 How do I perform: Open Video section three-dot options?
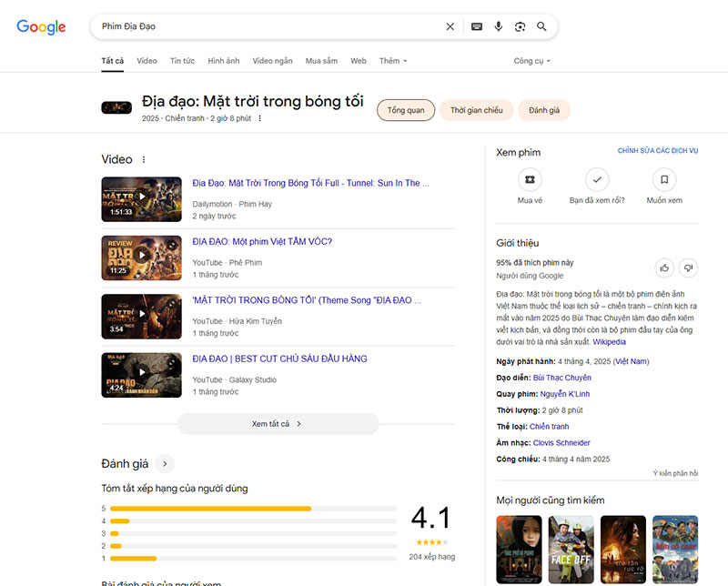click(x=144, y=159)
